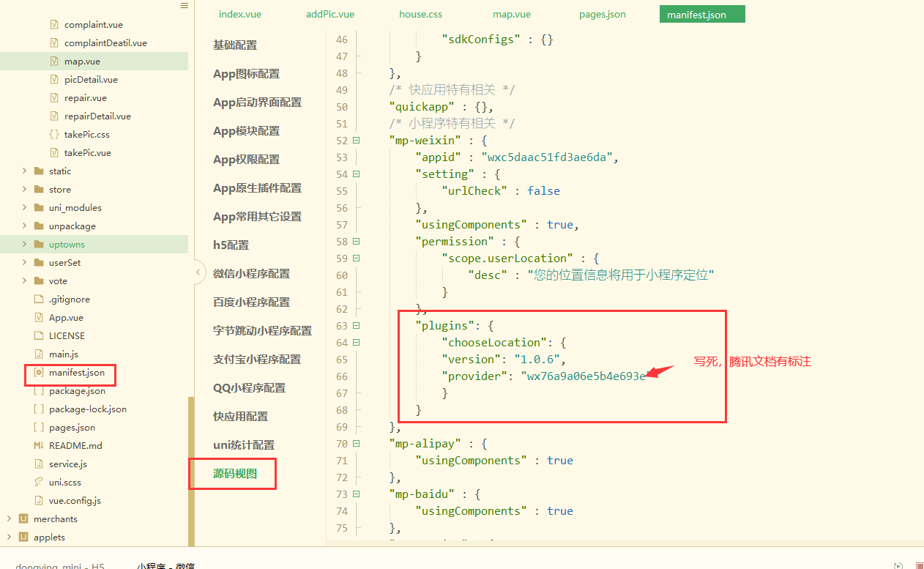Viewport: 924px width, 569px height.
Task: Fold the mp-weixin block at line 52
Action: 357,141
